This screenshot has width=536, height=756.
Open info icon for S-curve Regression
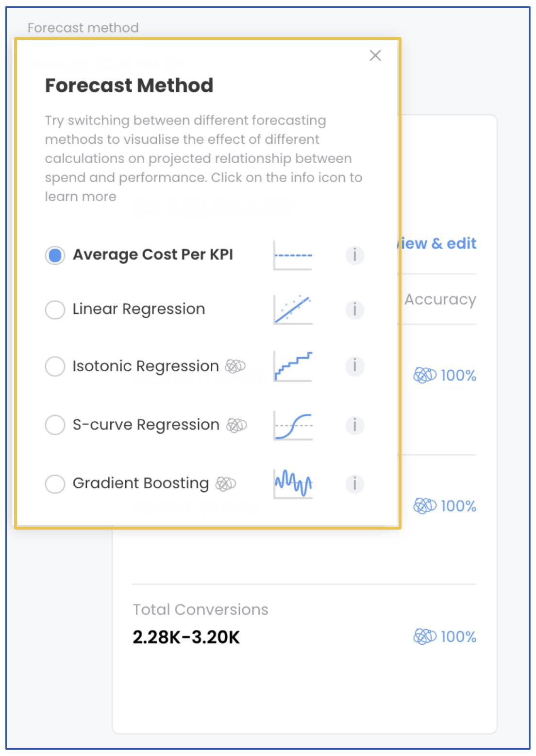click(355, 425)
